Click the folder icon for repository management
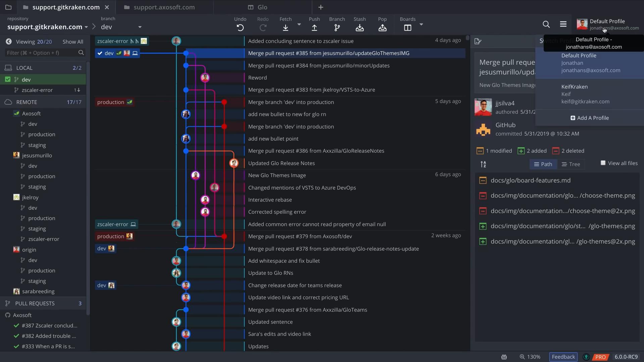Viewport: 644px width, 362px height. pyautogui.click(x=9, y=7)
